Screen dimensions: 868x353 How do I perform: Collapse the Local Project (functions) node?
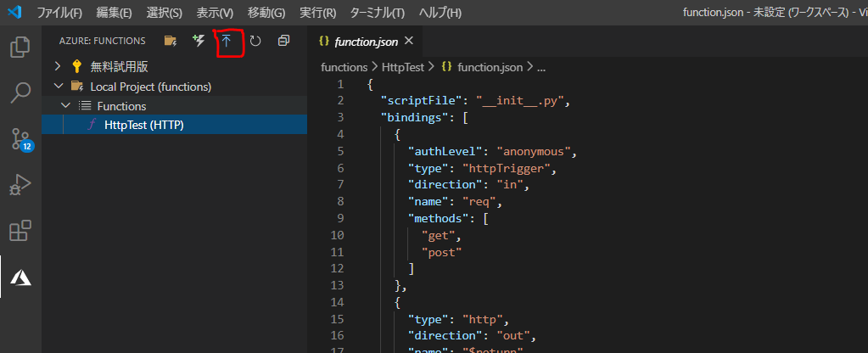pyautogui.click(x=57, y=87)
